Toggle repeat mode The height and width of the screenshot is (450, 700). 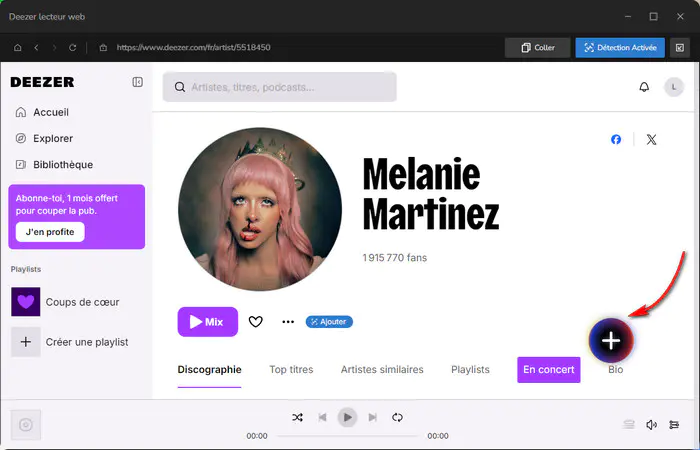coord(397,417)
